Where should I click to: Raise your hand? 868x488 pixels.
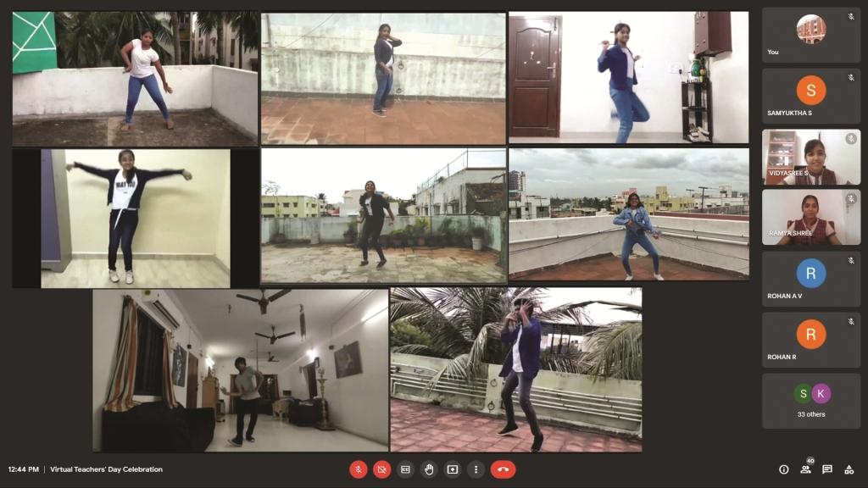[430, 469]
